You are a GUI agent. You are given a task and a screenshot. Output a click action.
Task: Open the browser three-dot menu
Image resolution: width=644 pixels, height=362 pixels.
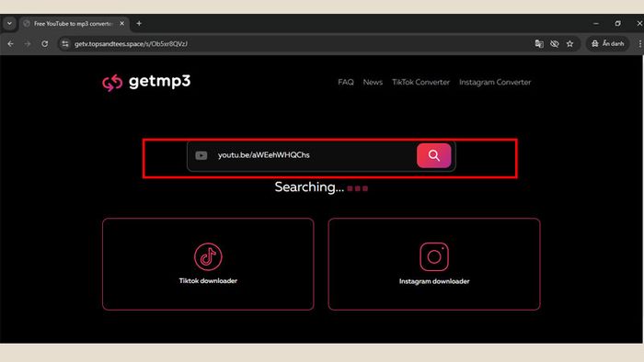click(639, 43)
